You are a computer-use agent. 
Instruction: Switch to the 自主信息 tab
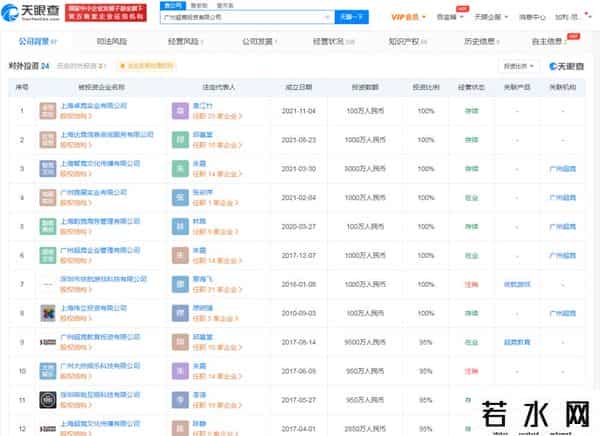click(549, 41)
